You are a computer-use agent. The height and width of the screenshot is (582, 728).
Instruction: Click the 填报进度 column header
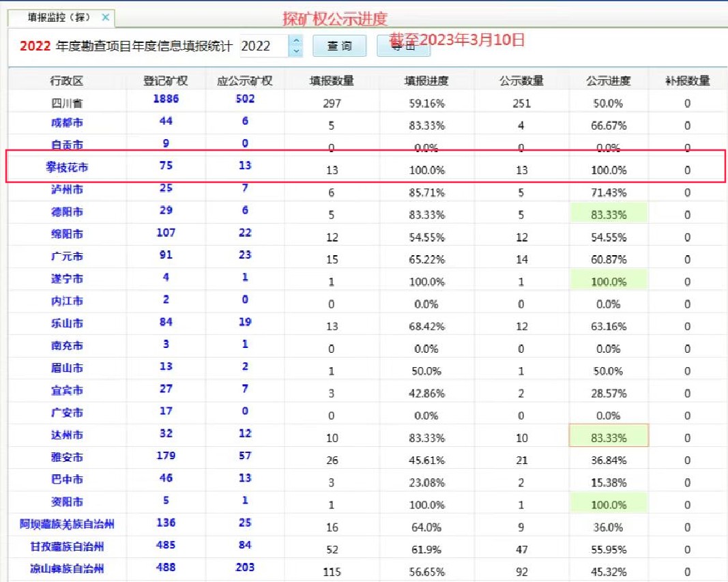click(x=426, y=81)
